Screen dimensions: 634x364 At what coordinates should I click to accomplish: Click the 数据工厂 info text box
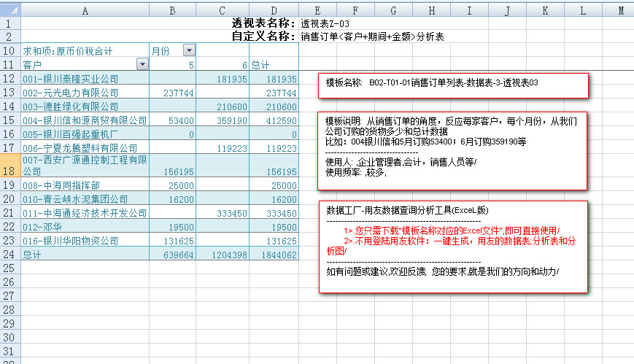click(453, 247)
